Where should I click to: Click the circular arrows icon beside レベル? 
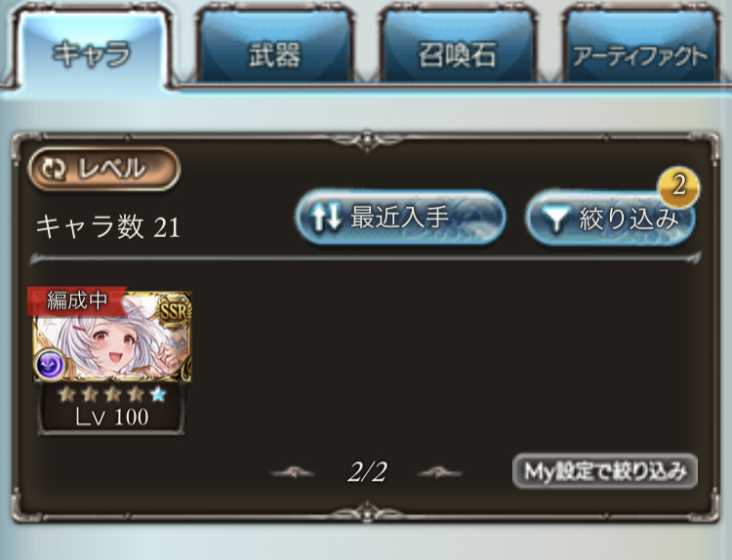click(54, 169)
